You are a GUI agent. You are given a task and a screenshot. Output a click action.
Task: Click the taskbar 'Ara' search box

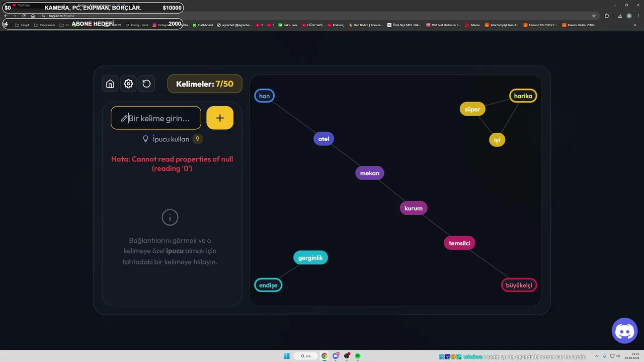tap(305, 356)
